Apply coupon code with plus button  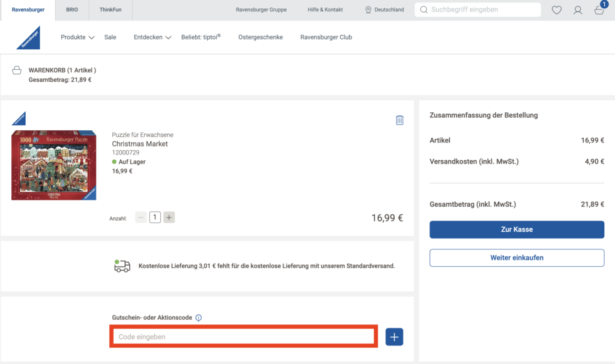coord(394,337)
